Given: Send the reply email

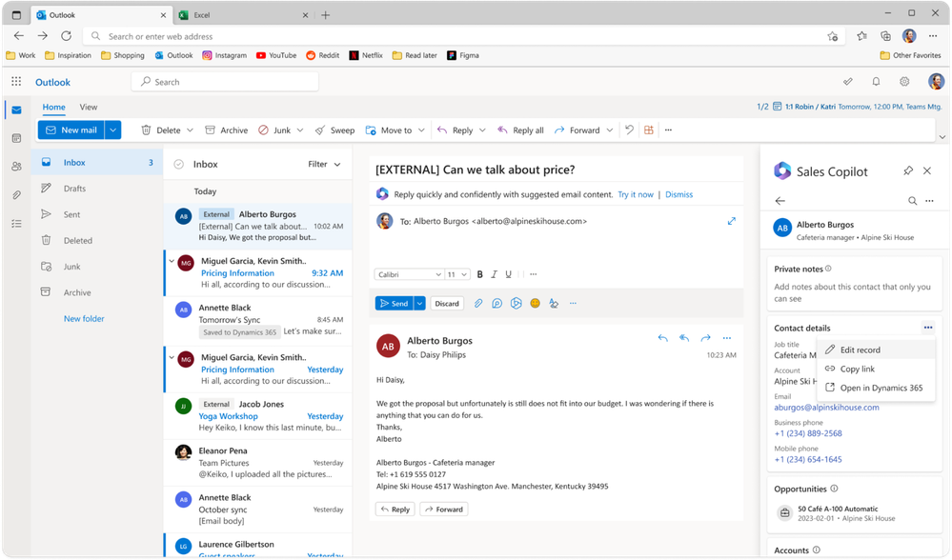Looking at the screenshot, I should click(394, 304).
